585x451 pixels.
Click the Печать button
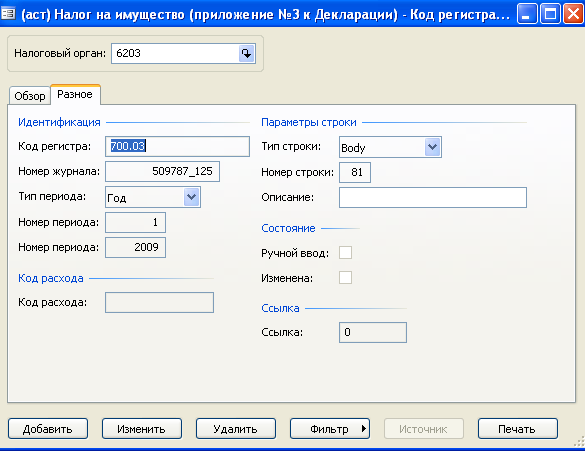pyautogui.click(x=518, y=429)
